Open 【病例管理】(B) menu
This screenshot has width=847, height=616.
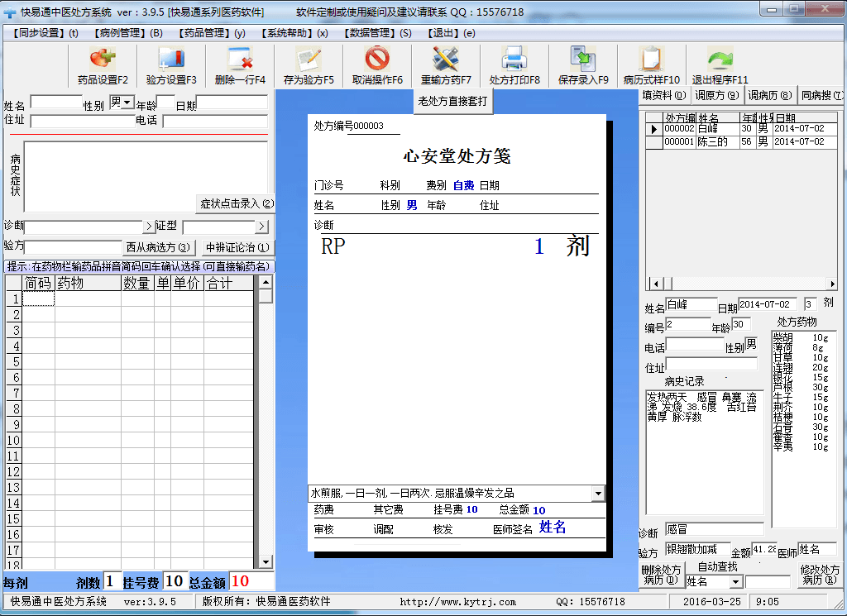128,33
